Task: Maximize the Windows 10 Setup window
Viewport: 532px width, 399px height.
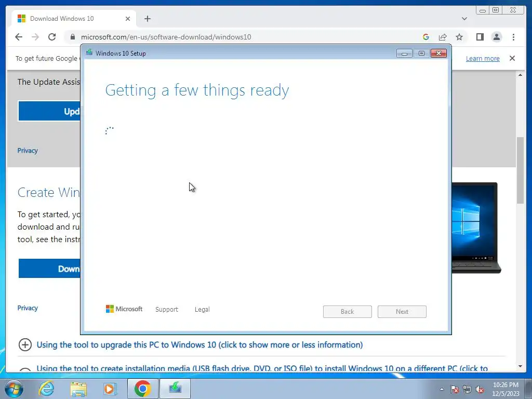Action: point(421,54)
